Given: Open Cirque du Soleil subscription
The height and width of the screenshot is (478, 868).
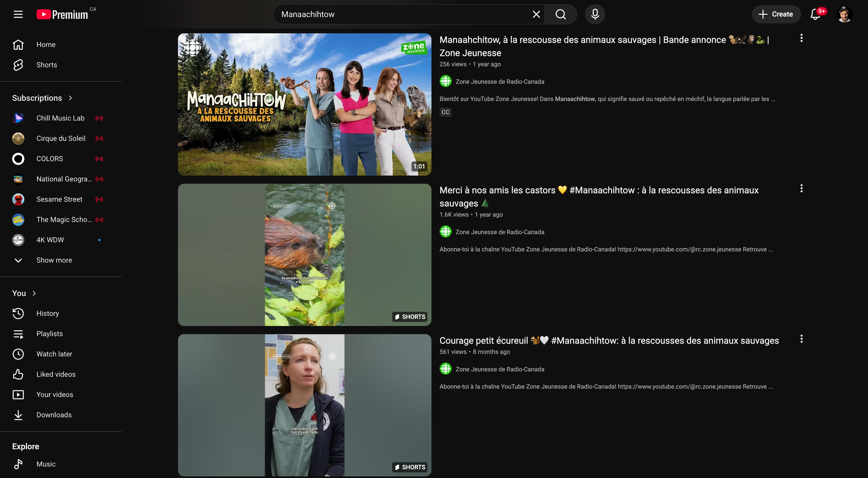Looking at the screenshot, I should [61, 139].
